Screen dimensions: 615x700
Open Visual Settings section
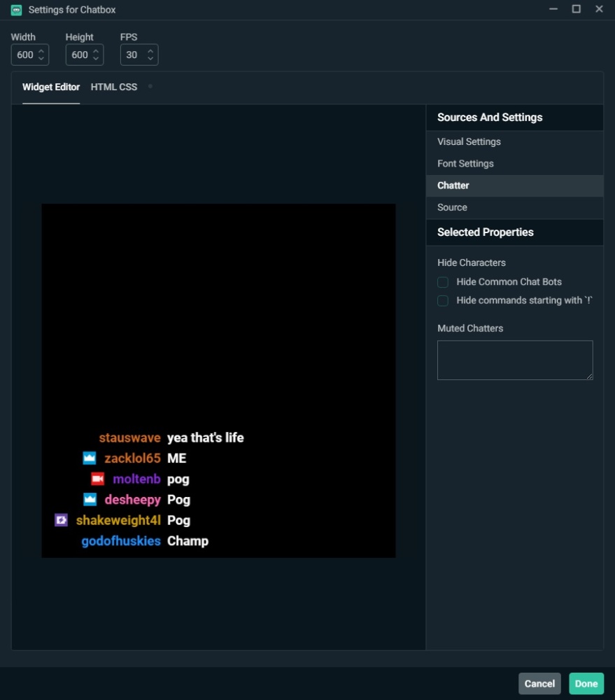tap(514, 141)
